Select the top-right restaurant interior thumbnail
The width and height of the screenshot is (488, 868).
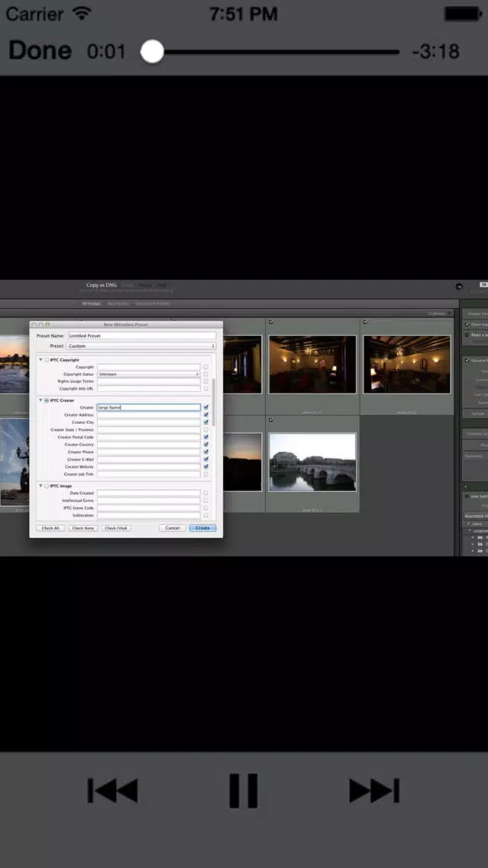coord(406,364)
